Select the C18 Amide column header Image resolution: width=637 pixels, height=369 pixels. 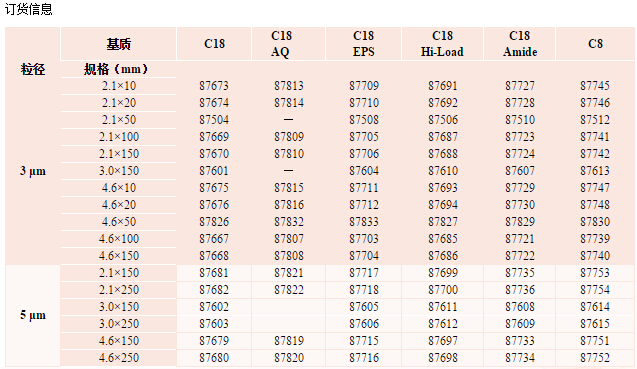[520, 44]
